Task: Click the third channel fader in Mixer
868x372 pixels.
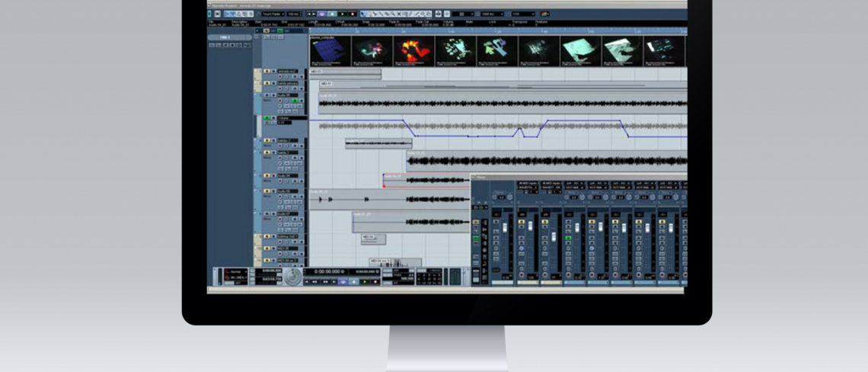Action: [x=554, y=237]
